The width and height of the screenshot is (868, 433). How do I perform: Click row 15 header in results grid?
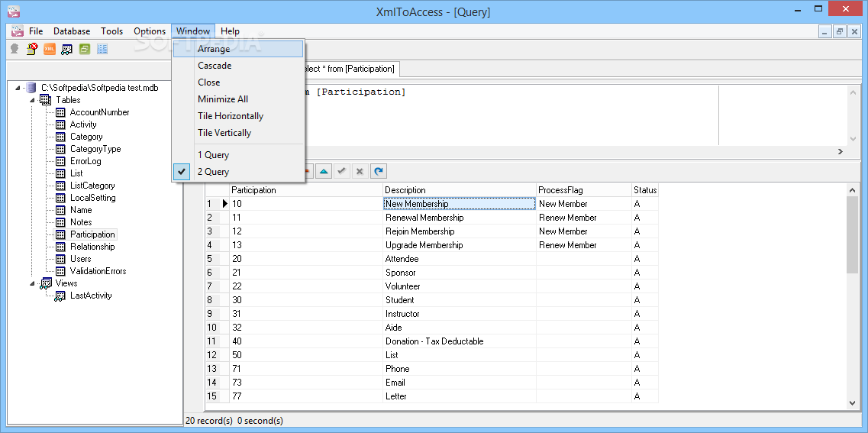point(217,396)
